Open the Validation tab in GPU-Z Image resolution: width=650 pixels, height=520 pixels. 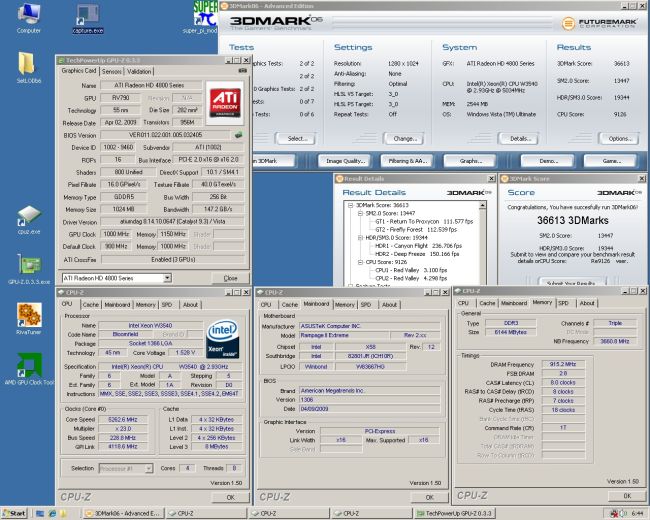click(139, 71)
